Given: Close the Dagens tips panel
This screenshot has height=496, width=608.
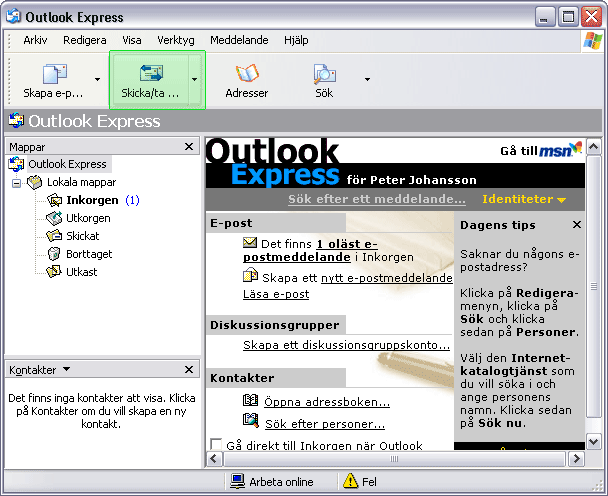Looking at the screenshot, I should point(576,225).
